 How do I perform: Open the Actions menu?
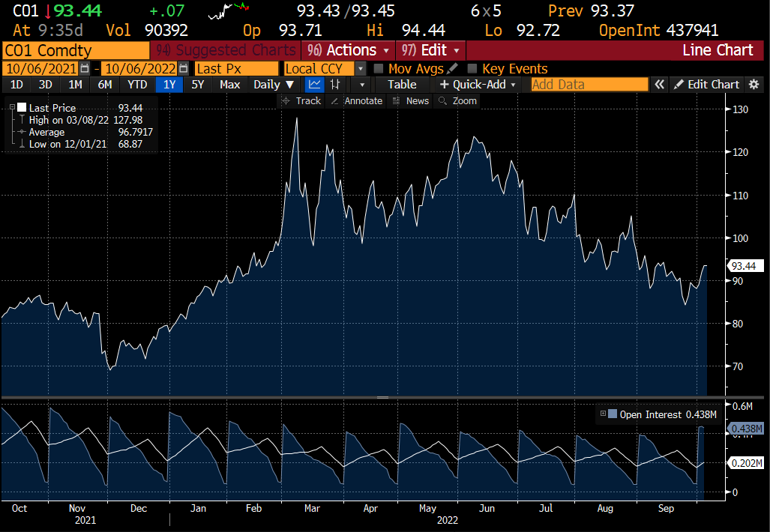(x=347, y=50)
